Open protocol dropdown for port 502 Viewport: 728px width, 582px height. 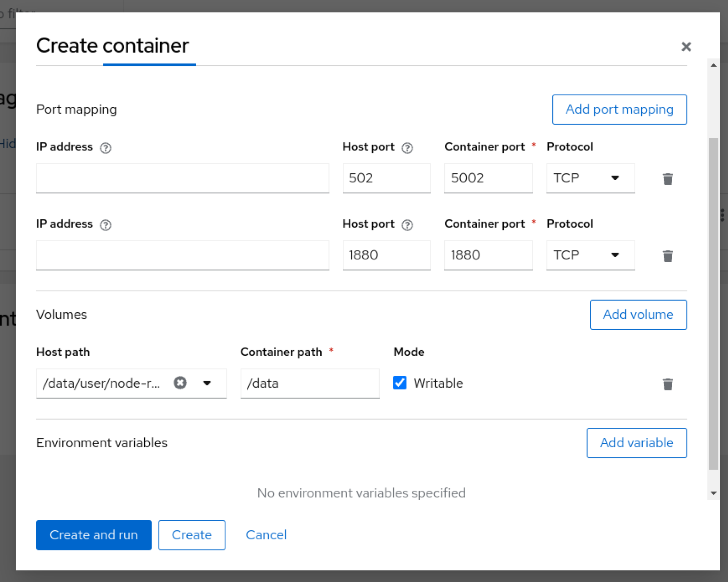point(590,178)
